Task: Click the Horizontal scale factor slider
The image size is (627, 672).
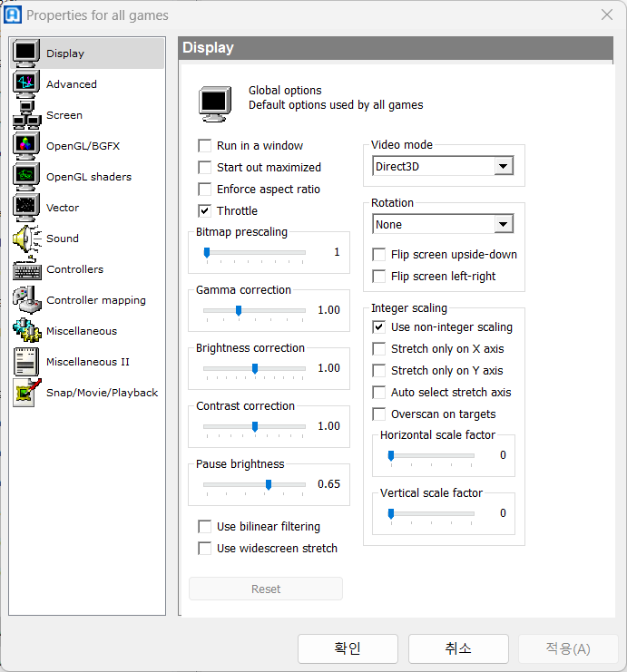Action: 431,455
